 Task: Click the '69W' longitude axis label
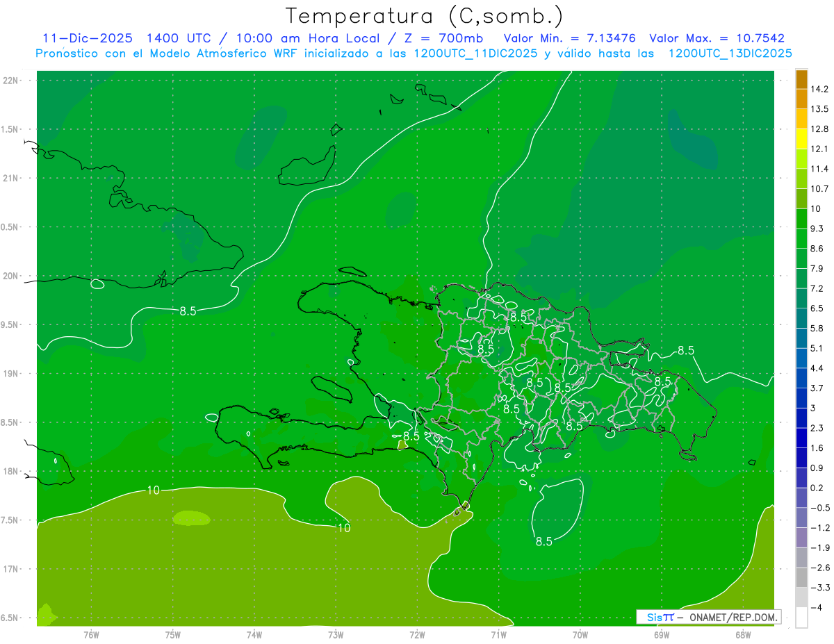point(662,634)
